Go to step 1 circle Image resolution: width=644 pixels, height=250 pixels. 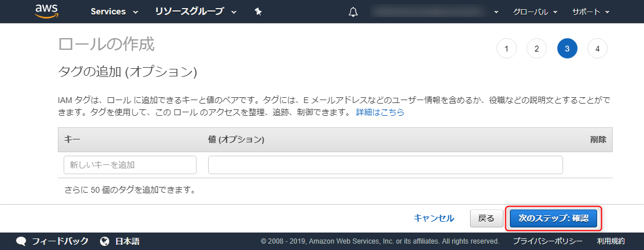pyautogui.click(x=506, y=49)
